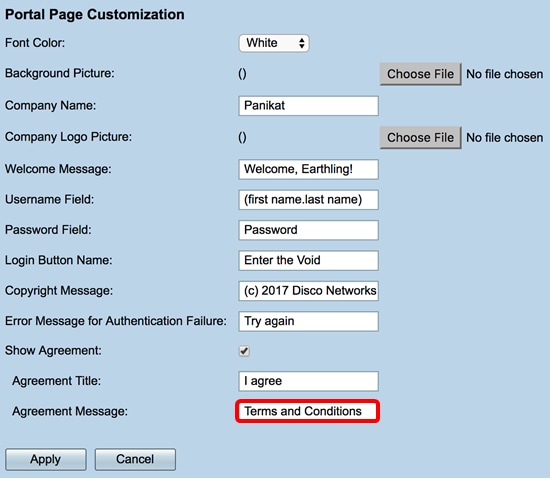Click the Username Field label

49,199
